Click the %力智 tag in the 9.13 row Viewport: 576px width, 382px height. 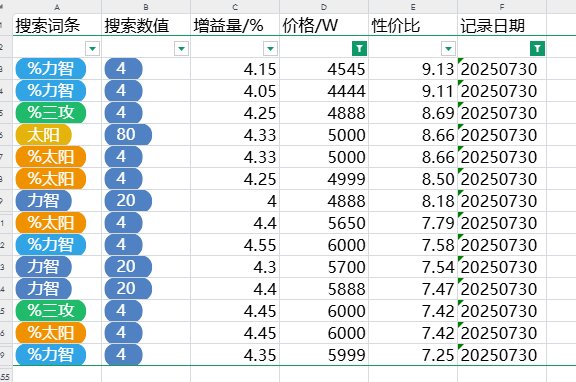point(51,69)
